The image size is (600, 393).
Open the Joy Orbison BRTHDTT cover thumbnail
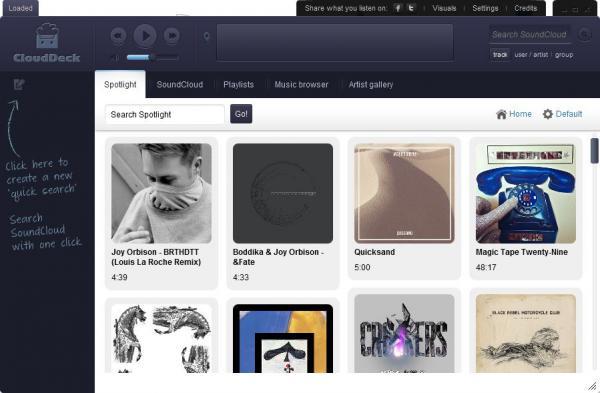click(x=161, y=193)
